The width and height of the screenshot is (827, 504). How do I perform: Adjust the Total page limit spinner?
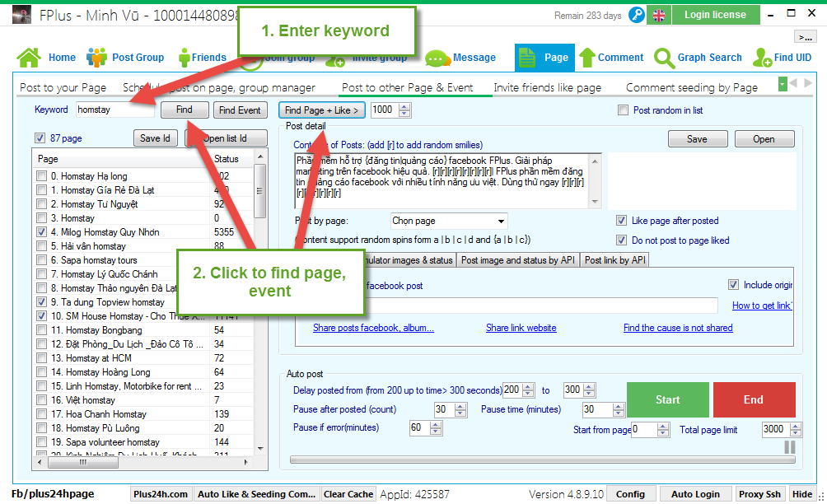797,430
